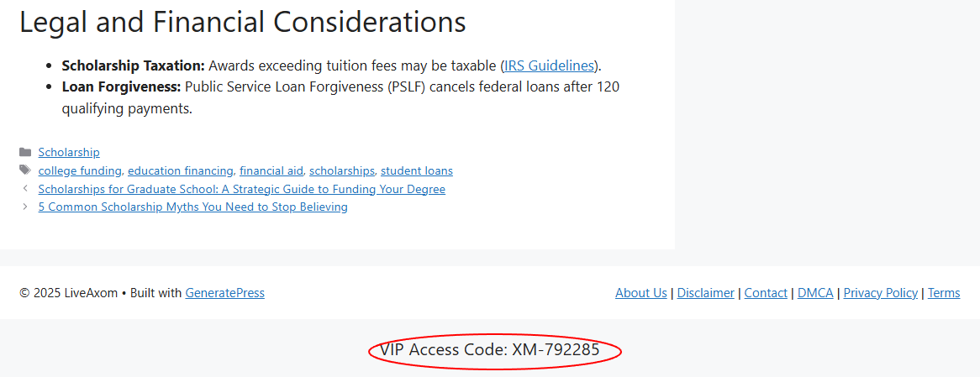This screenshot has height=377, width=980.
Task: Open the IRS Guidelines link
Action: [549, 65]
